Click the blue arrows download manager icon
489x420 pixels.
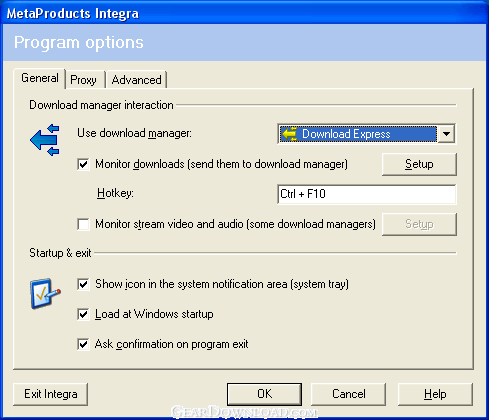coord(45,140)
